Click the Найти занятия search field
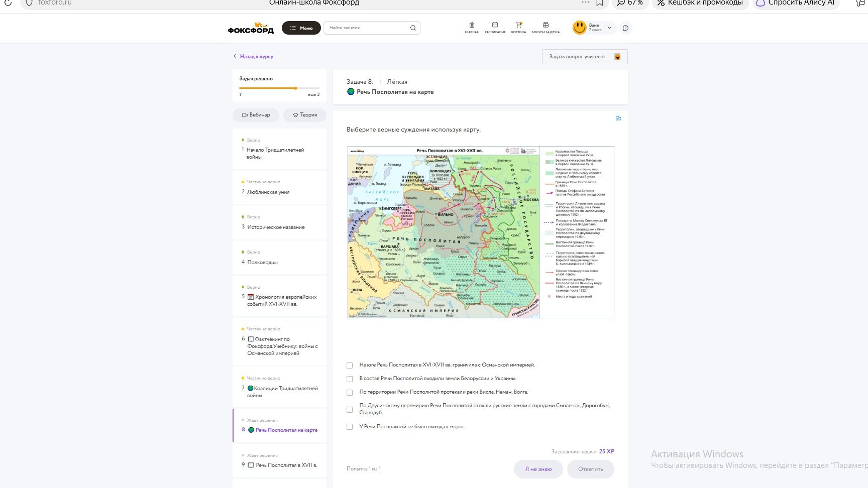The height and width of the screenshot is (488, 868). (372, 28)
